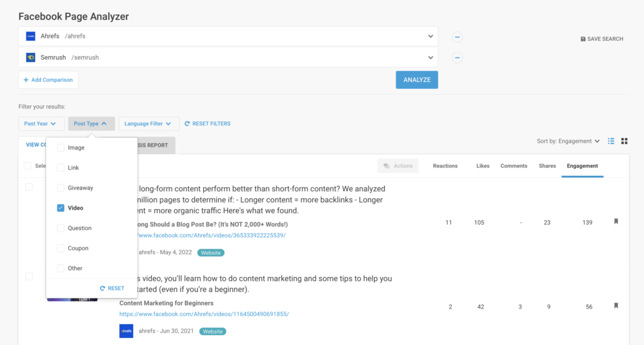Click engagement value 56
This screenshot has width=644, height=345.
(x=589, y=307)
